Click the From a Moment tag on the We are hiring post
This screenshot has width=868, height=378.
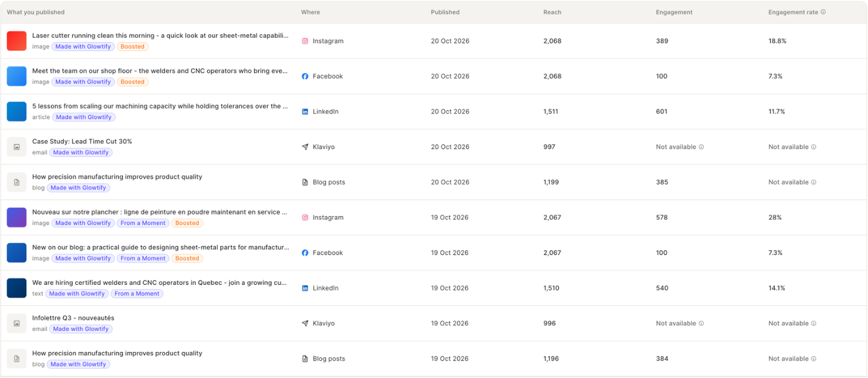(x=137, y=294)
